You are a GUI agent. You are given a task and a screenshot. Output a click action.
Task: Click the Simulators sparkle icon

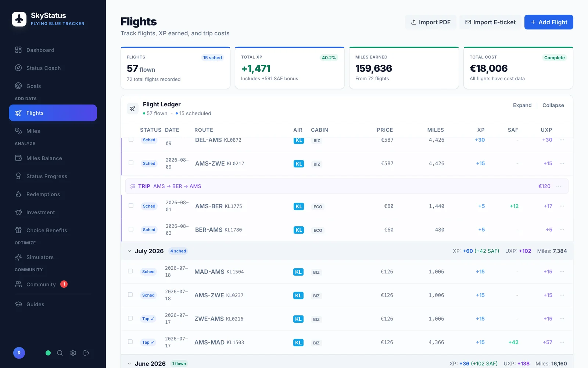click(x=18, y=257)
